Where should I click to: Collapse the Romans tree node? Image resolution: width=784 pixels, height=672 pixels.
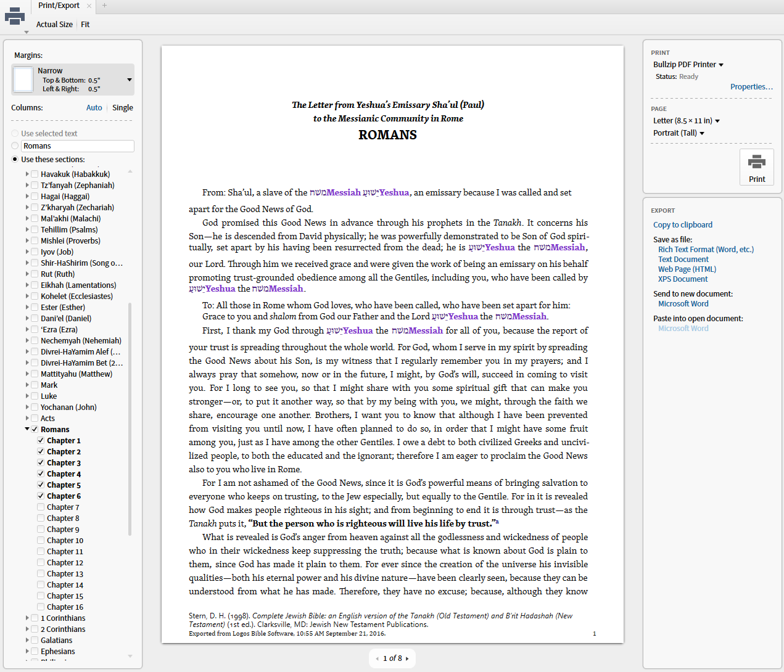[x=27, y=429]
